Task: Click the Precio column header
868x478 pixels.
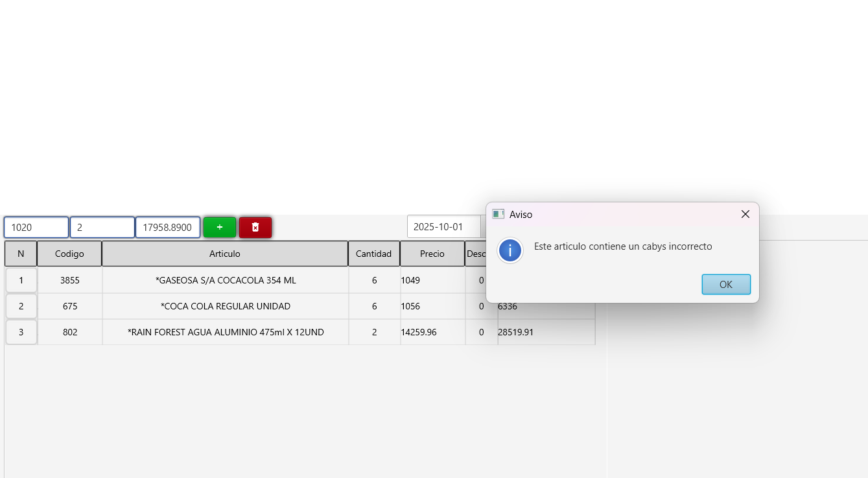Action: tap(432, 254)
